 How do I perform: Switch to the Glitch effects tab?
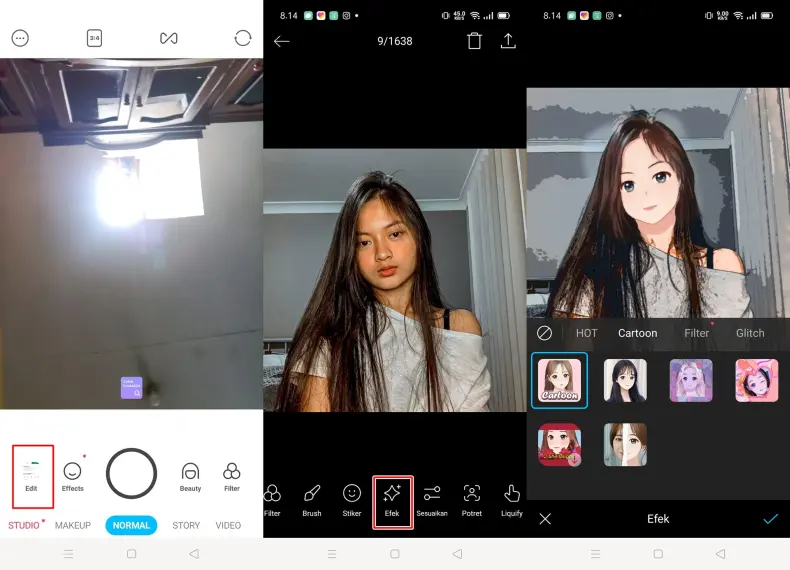[750, 333]
